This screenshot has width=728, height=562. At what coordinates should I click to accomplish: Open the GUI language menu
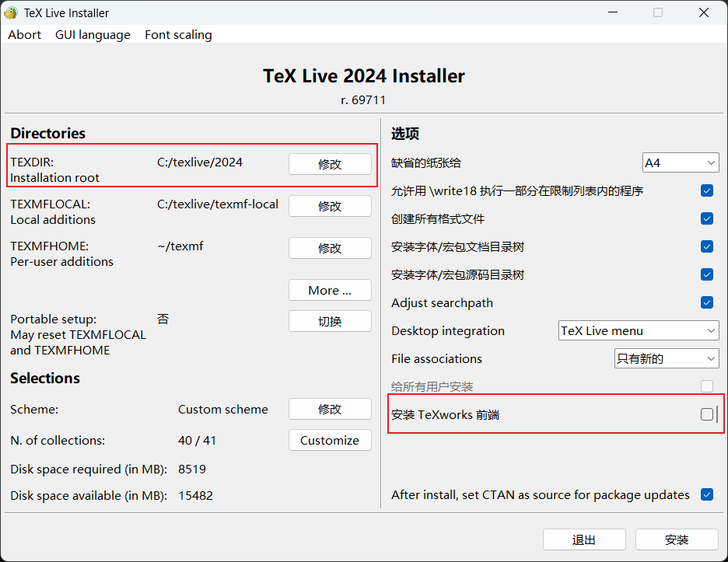tap(93, 35)
